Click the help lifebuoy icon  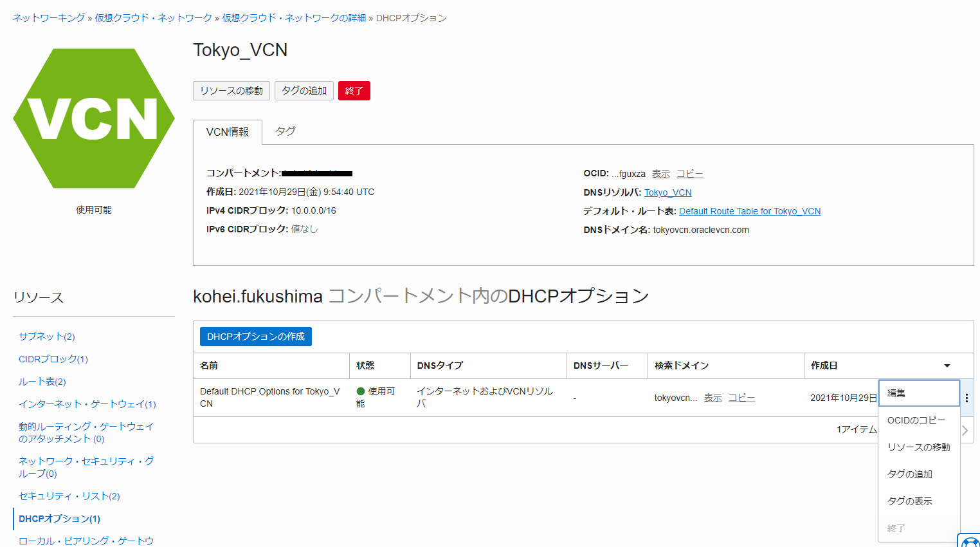pyautogui.click(x=970, y=541)
